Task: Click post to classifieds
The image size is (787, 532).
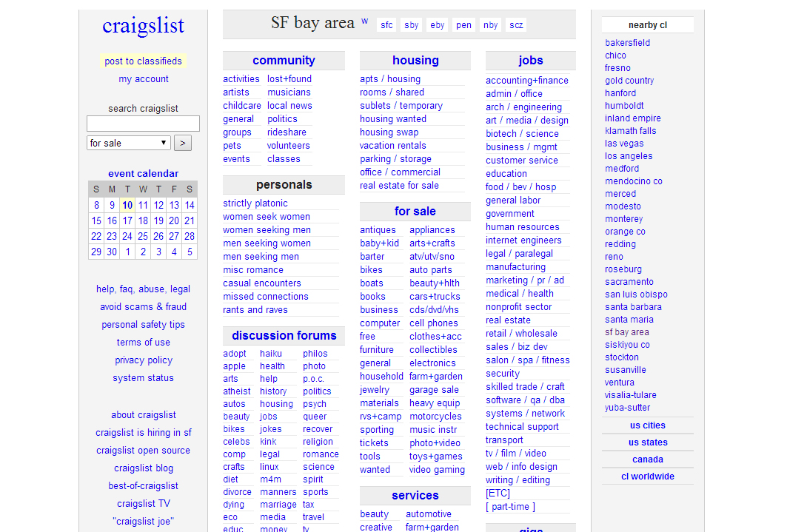Action: click(143, 61)
